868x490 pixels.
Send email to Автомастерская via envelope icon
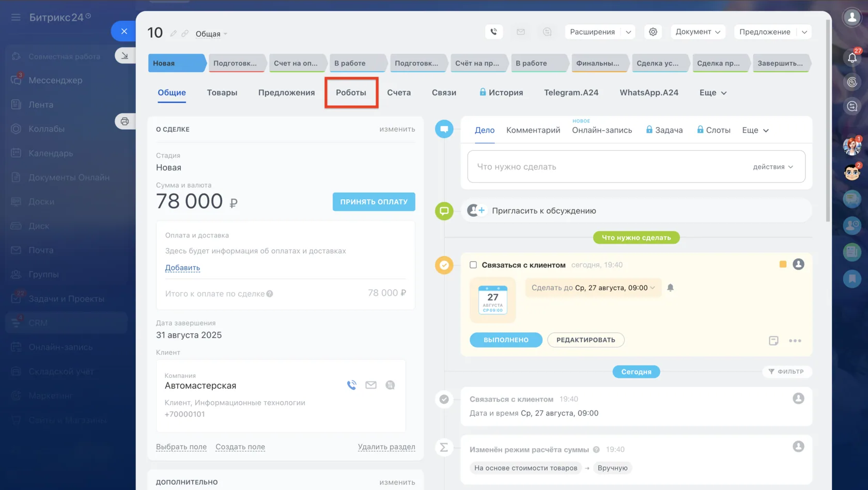pyautogui.click(x=371, y=385)
